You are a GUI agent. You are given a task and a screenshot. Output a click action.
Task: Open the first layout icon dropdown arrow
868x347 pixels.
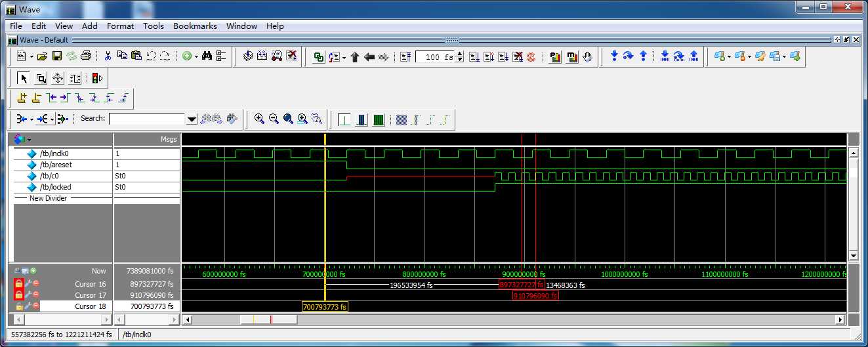point(729,57)
